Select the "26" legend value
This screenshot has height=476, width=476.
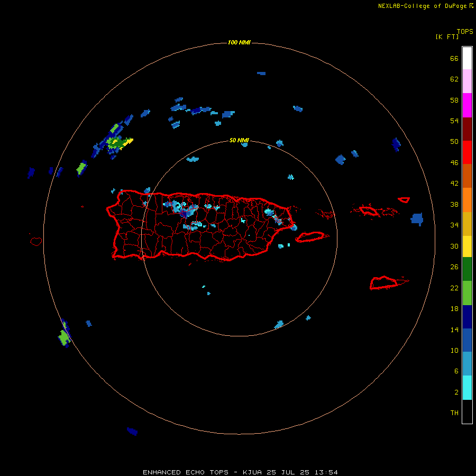(454, 267)
